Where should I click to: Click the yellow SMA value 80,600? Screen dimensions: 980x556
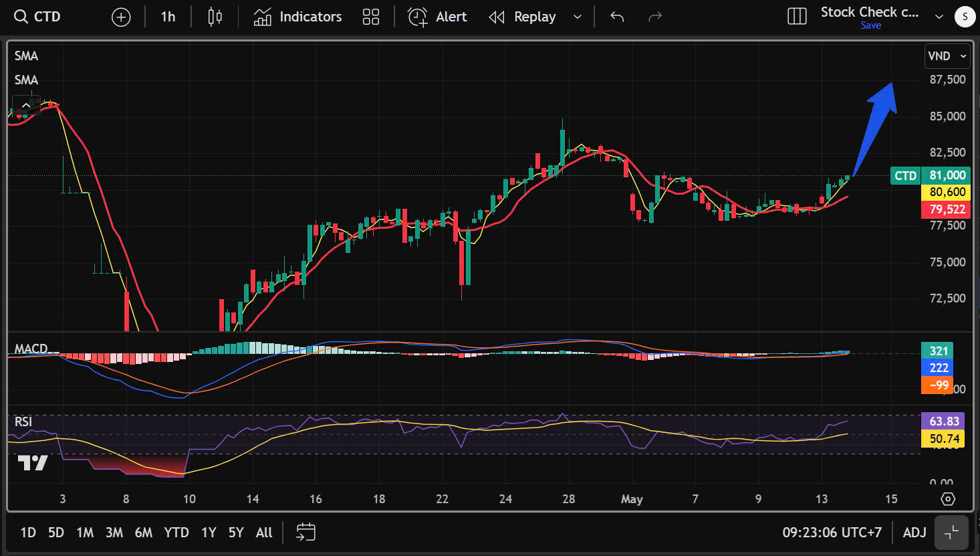947,192
